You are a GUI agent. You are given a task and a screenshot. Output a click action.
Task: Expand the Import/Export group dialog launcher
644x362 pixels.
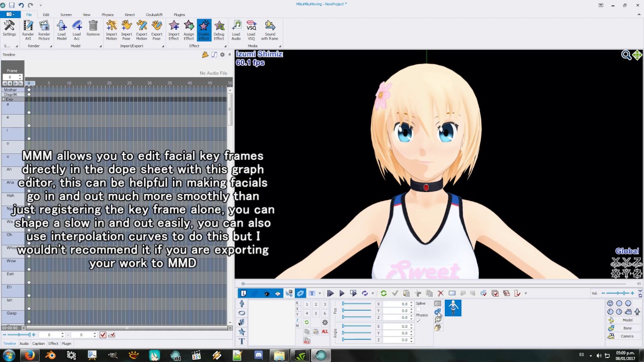click(163, 46)
